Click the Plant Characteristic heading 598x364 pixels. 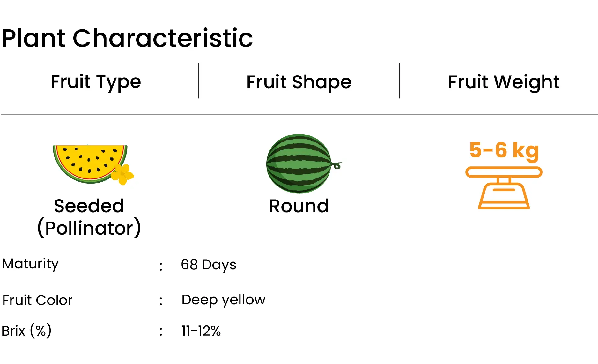click(x=127, y=38)
